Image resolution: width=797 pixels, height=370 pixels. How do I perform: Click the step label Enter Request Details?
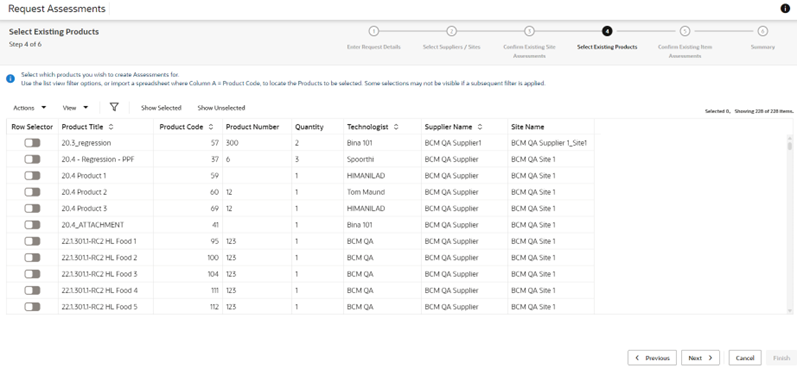tap(374, 47)
